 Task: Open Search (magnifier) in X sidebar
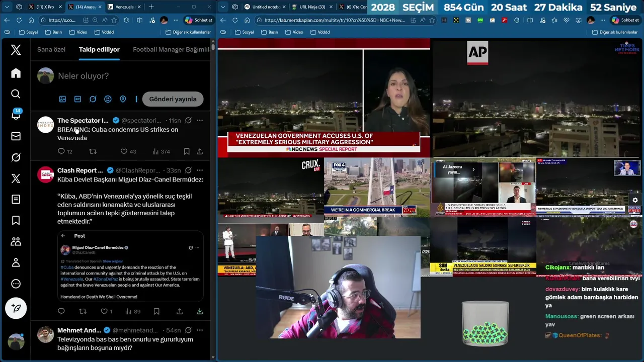point(16,94)
